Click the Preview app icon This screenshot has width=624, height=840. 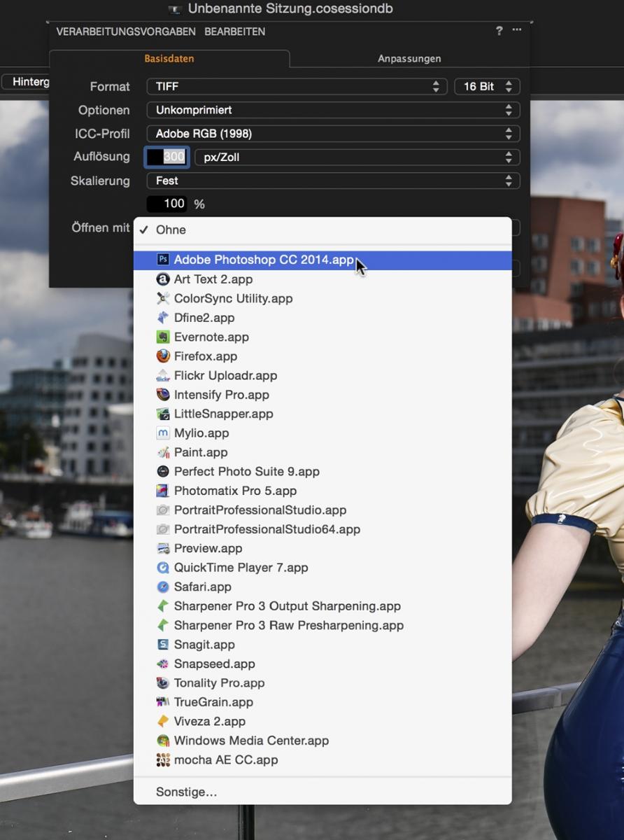point(163,549)
